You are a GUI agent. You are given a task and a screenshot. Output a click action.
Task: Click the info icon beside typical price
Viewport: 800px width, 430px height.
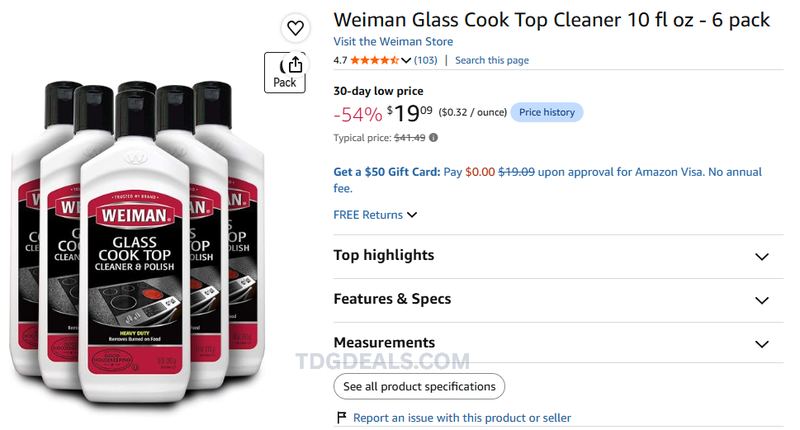click(433, 138)
